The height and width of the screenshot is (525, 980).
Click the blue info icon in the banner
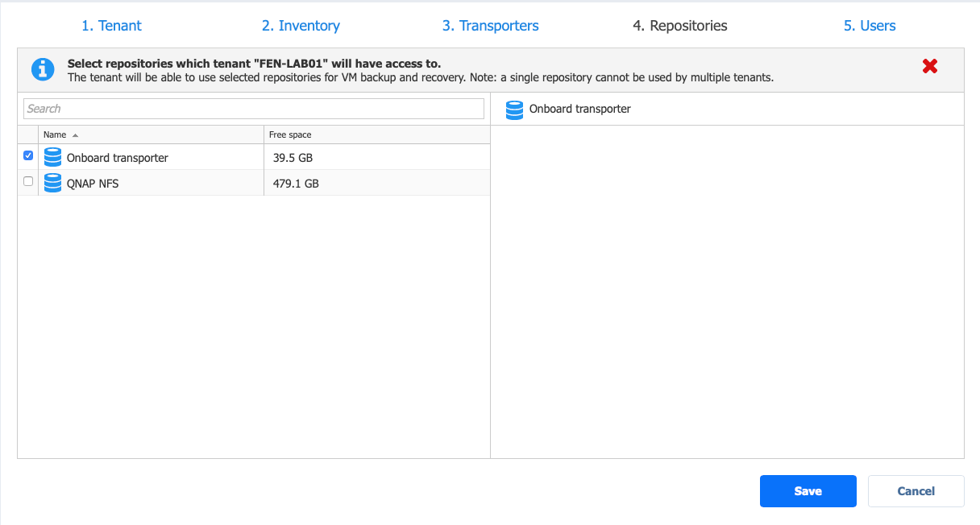point(43,70)
